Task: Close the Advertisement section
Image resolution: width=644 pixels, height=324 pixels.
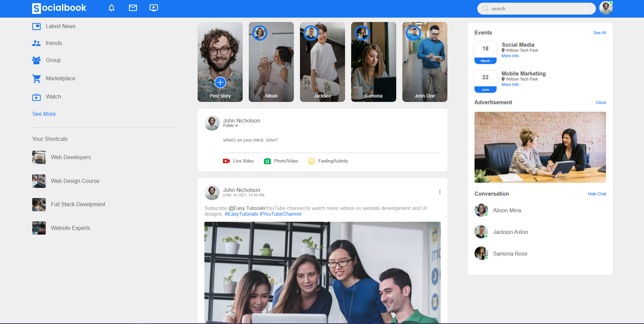Action: (x=601, y=103)
